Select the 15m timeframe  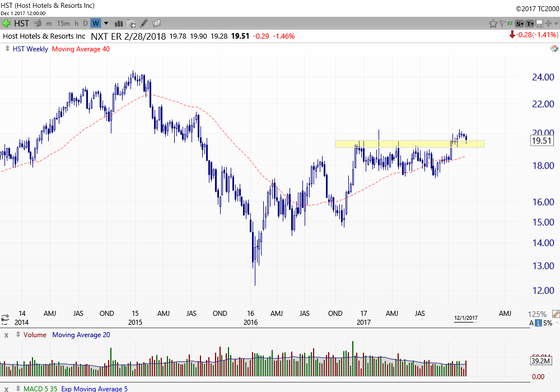coord(63,23)
